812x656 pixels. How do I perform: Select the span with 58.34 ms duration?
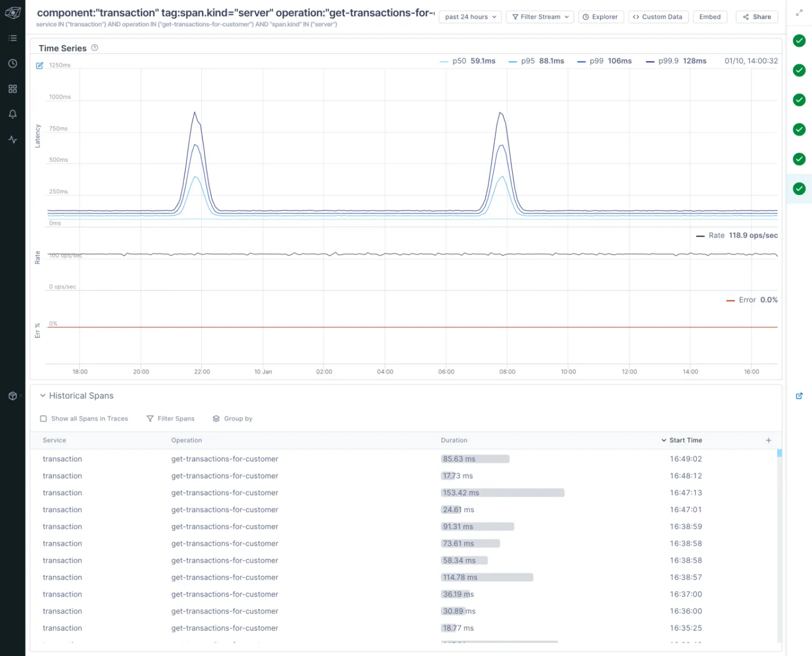click(x=404, y=560)
